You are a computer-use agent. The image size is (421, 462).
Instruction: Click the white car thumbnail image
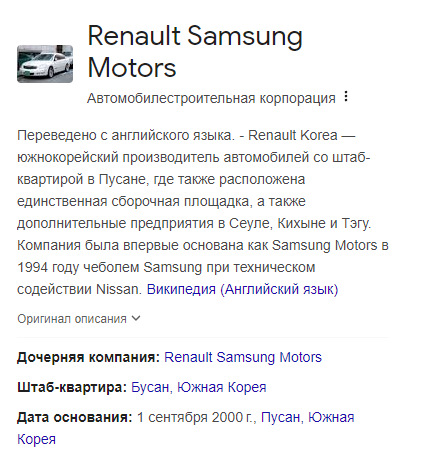tap(45, 64)
